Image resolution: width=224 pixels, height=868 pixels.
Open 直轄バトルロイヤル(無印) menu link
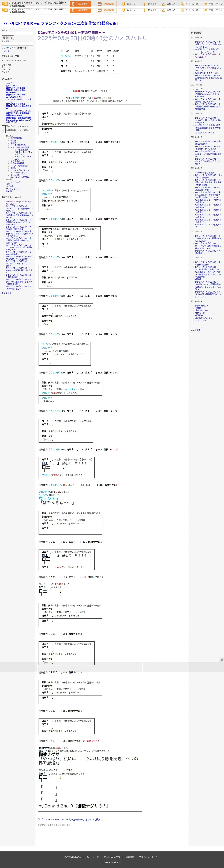click(17, 113)
